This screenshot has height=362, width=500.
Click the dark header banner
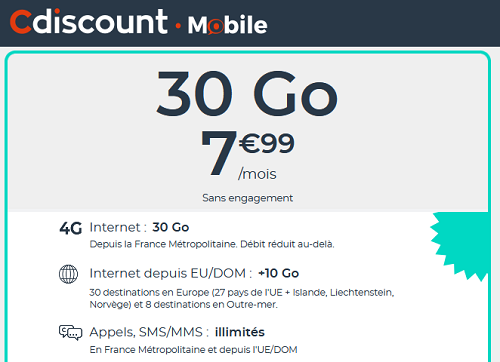[x=250, y=23]
